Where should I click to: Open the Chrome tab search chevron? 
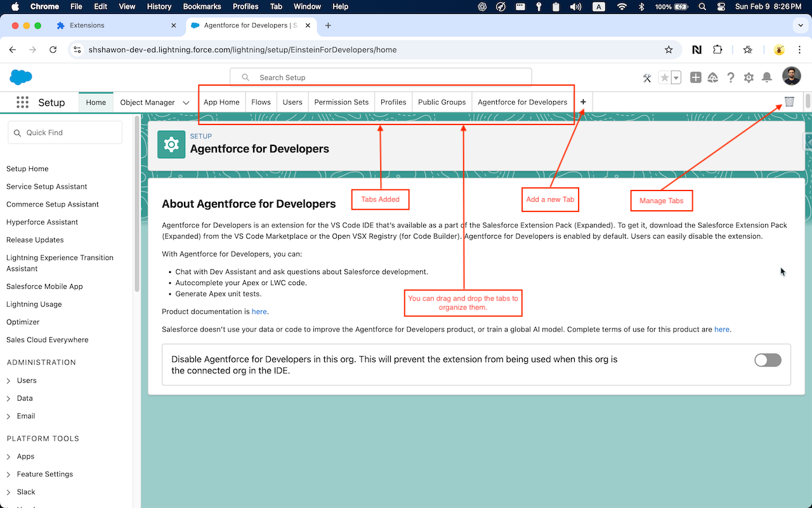(x=800, y=25)
